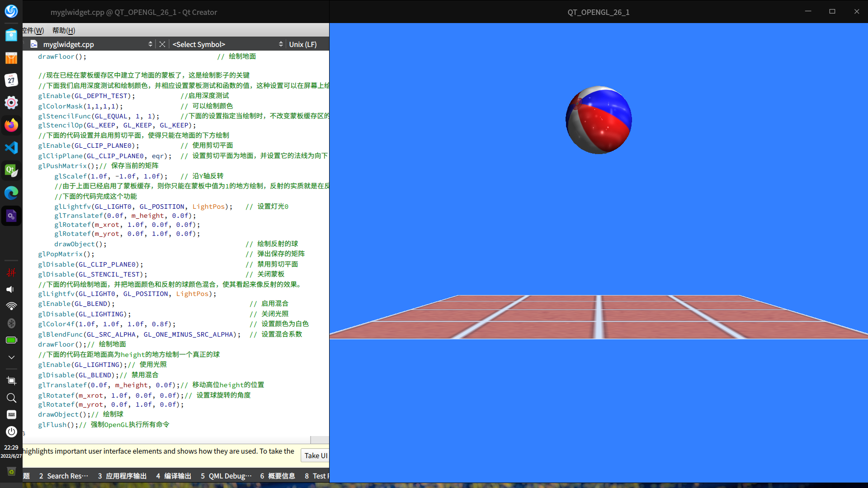Open the power shutdown menu icon

(11, 432)
